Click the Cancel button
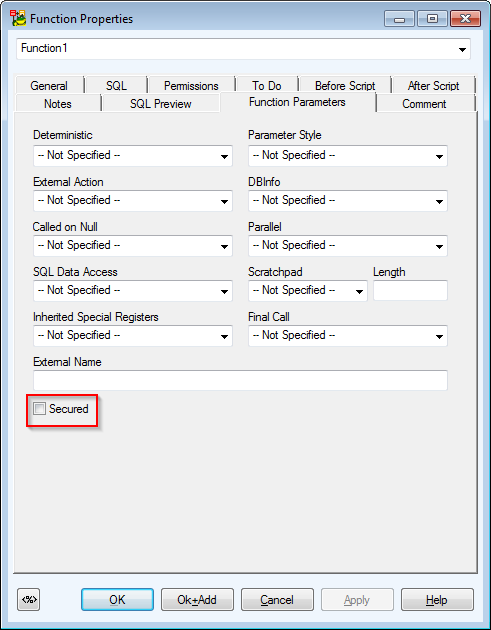This screenshot has height=630, width=491. (277, 599)
